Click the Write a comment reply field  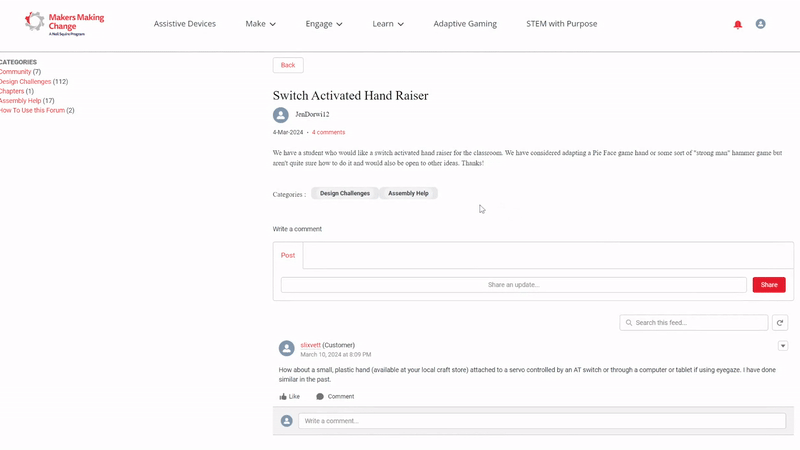point(542,421)
